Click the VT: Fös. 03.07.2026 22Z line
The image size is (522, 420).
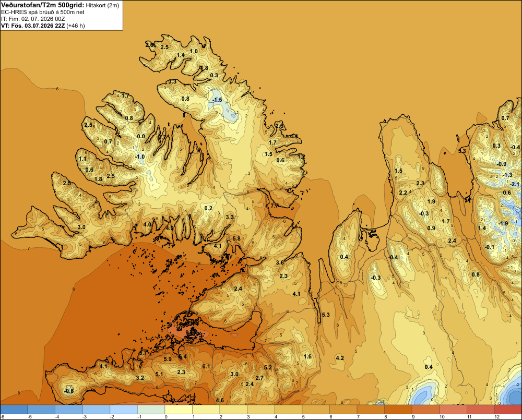(x=43, y=26)
